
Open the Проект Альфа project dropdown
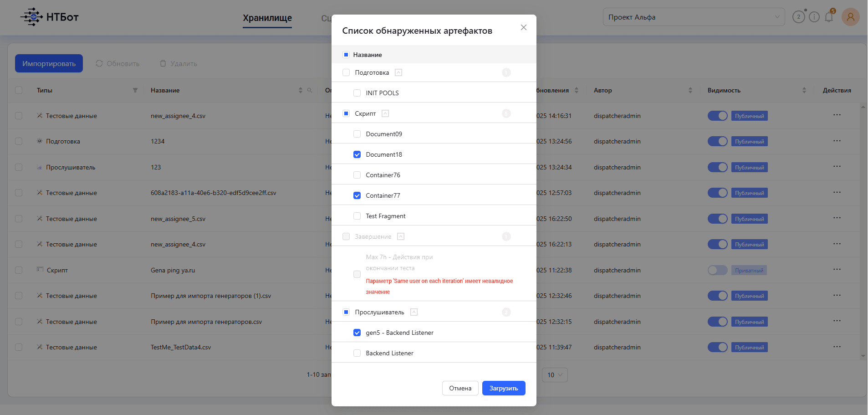click(x=694, y=17)
